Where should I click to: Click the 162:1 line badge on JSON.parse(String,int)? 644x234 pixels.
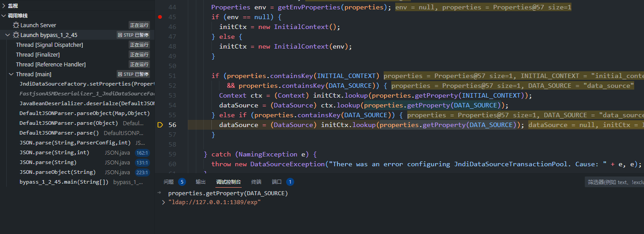142,153
